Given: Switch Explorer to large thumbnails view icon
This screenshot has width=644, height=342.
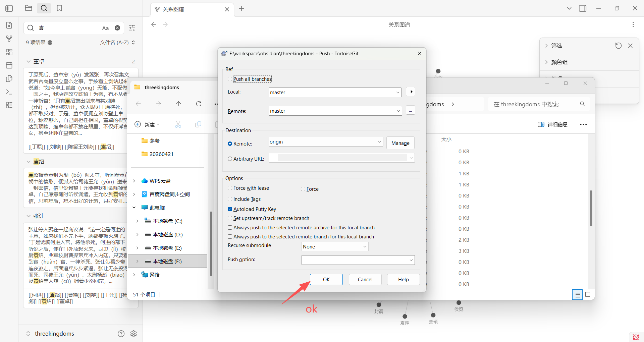Looking at the screenshot, I should [x=588, y=294].
